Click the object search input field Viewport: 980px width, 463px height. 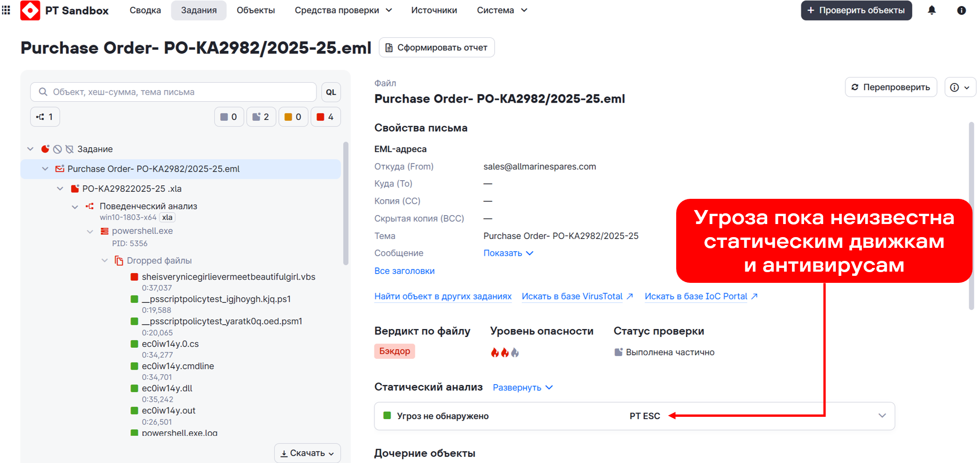click(x=174, y=92)
